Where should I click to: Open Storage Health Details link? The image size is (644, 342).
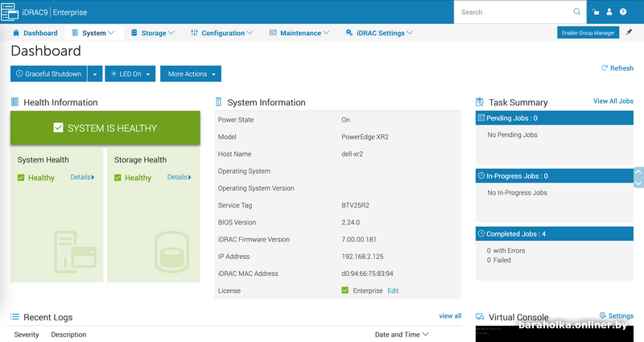pyautogui.click(x=179, y=177)
